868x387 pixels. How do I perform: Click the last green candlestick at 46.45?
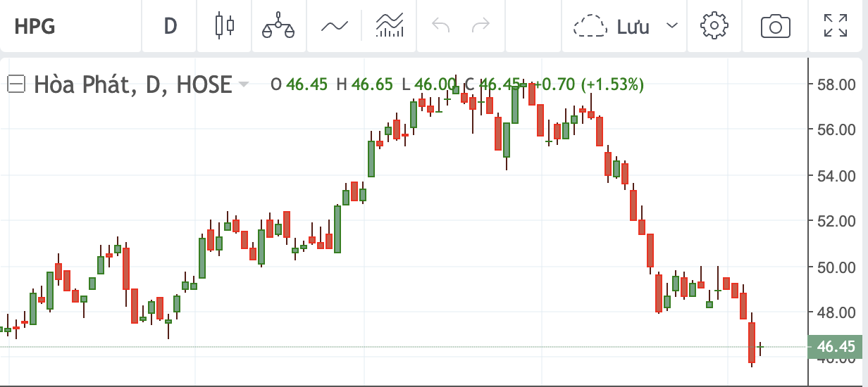760,347
